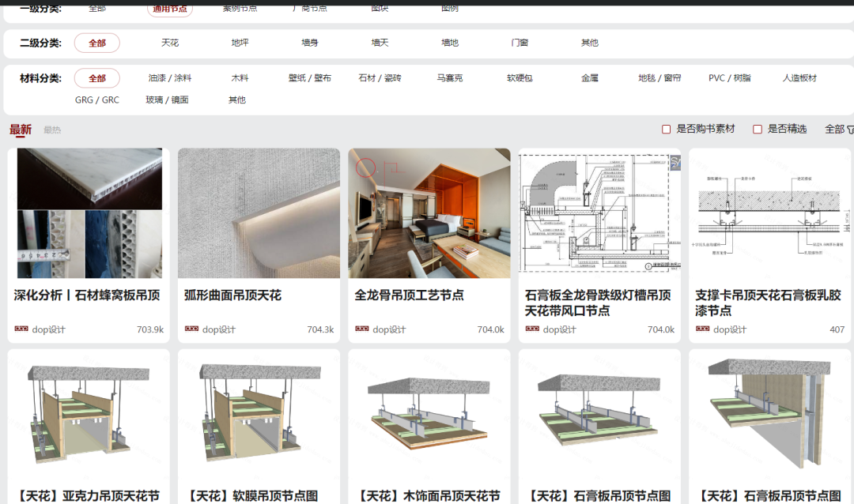Filter 二级分类 by 天花
This screenshot has width=854, height=504.
(x=170, y=43)
